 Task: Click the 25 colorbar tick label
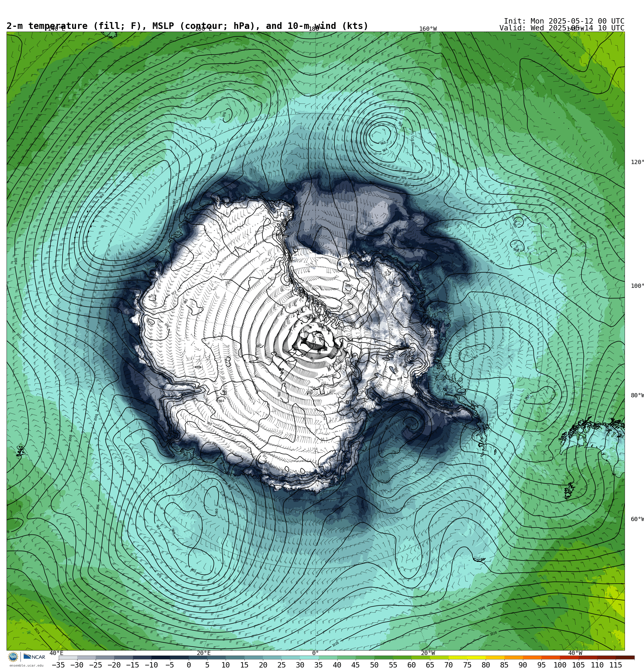tap(281, 665)
